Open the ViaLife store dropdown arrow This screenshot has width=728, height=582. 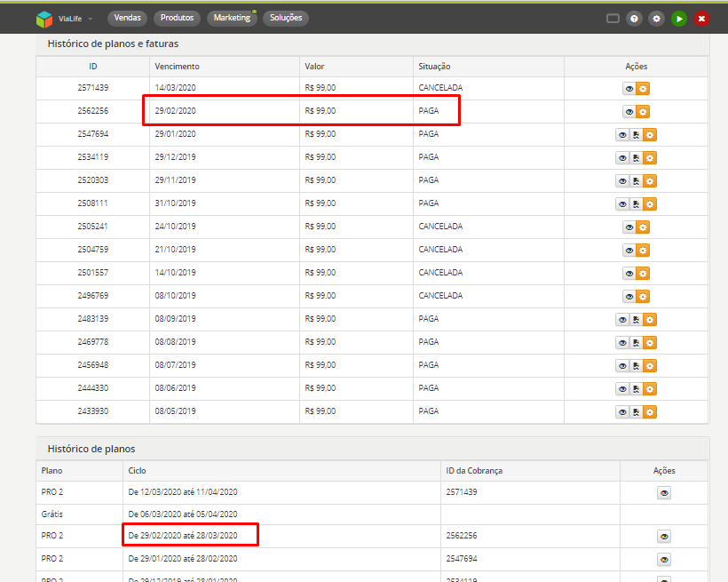pyautogui.click(x=90, y=19)
